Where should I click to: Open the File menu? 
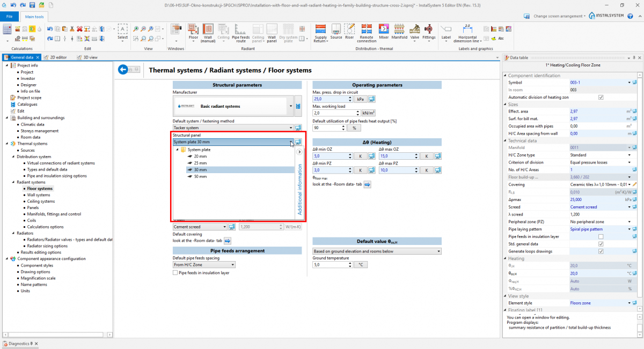coord(9,17)
